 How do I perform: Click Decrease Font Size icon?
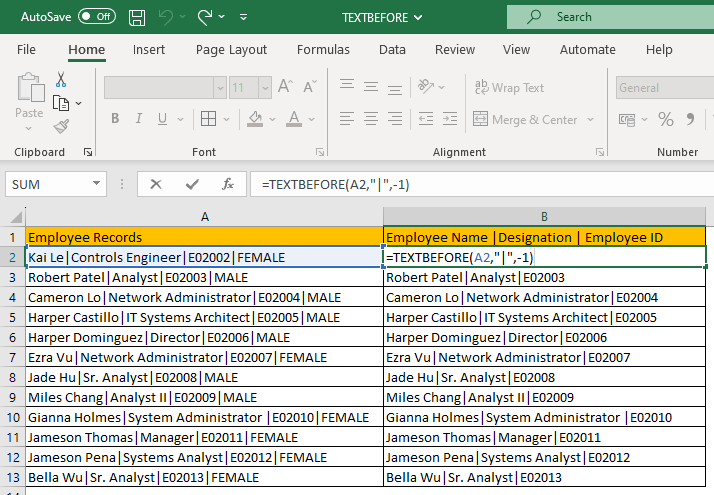pyautogui.click(x=310, y=87)
